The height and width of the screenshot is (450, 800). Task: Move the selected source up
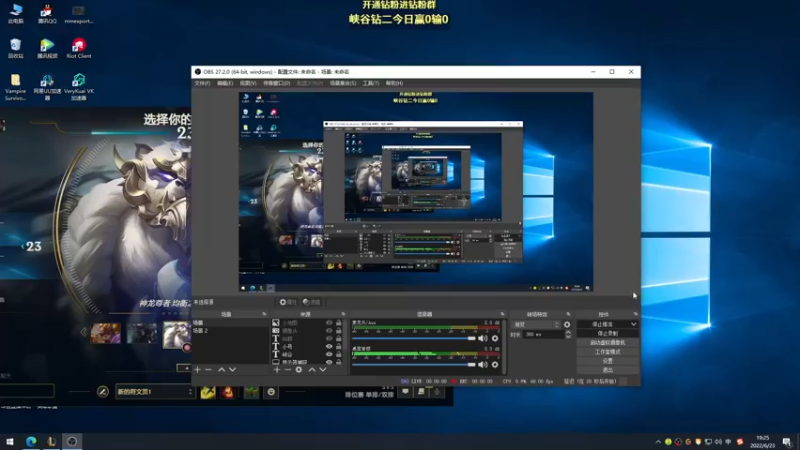click(312, 369)
